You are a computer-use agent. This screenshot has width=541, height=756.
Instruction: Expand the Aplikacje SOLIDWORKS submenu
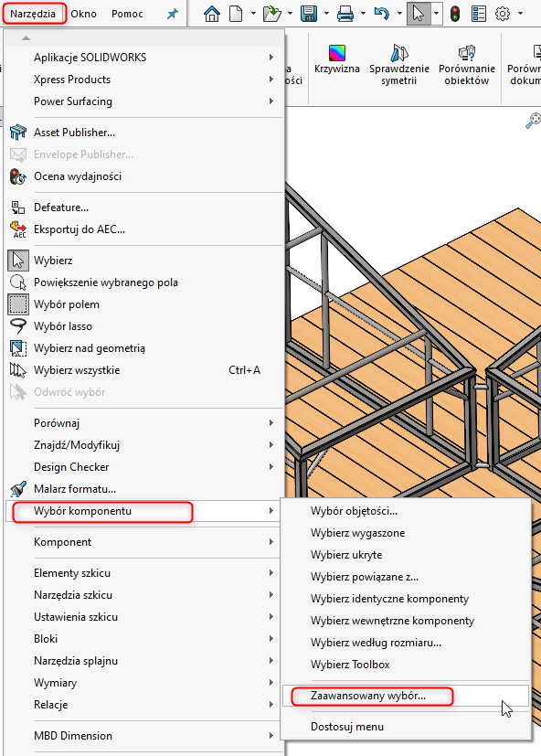click(x=143, y=58)
